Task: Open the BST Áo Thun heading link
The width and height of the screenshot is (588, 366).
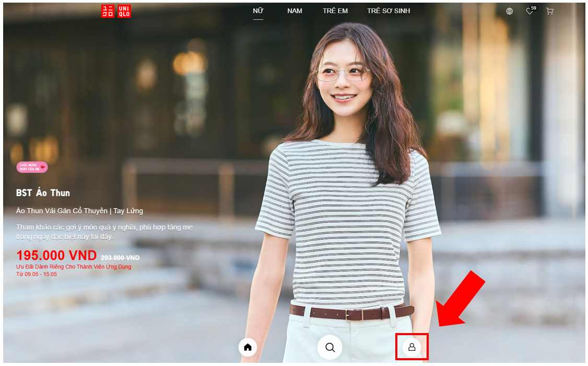Action: click(x=43, y=193)
